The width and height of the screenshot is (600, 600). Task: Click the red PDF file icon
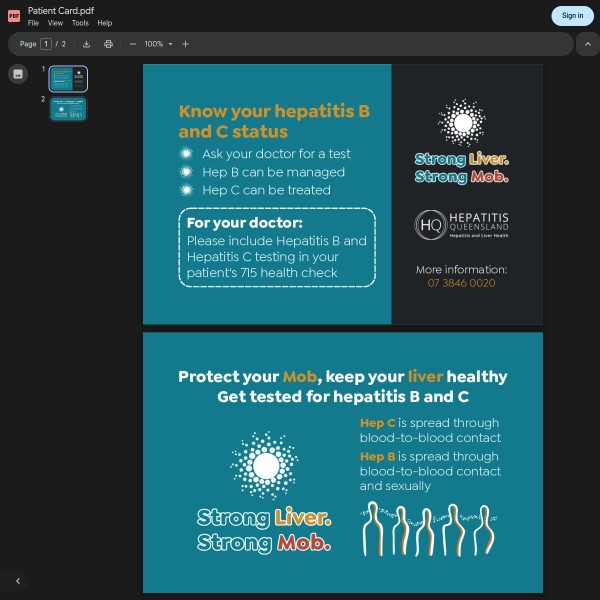[x=14, y=15]
